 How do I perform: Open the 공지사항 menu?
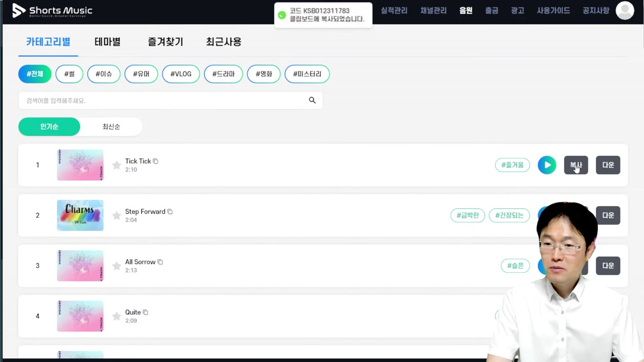(x=596, y=11)
